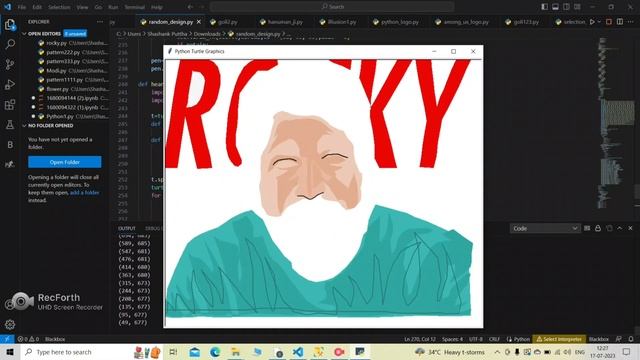Open the Source Control view
Screen dimensions: 640x360
point(10,64)
